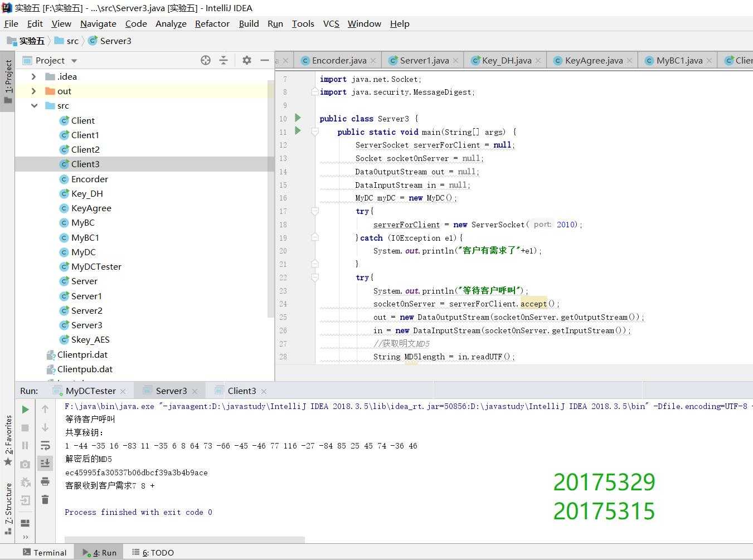This screenshot has height=560, width=753.
Task: Collapse the src folder
Action: pos(34,106)
